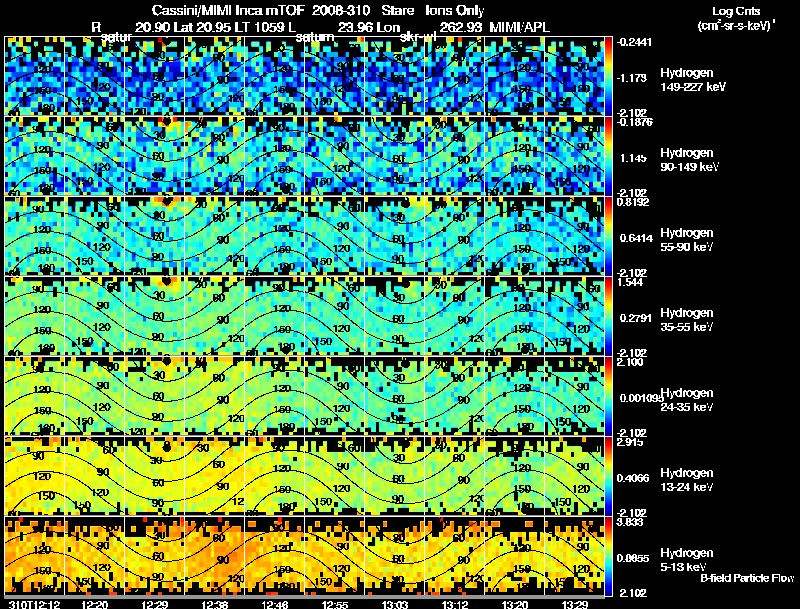Click the colorbar value 2.915

[630, 442]
